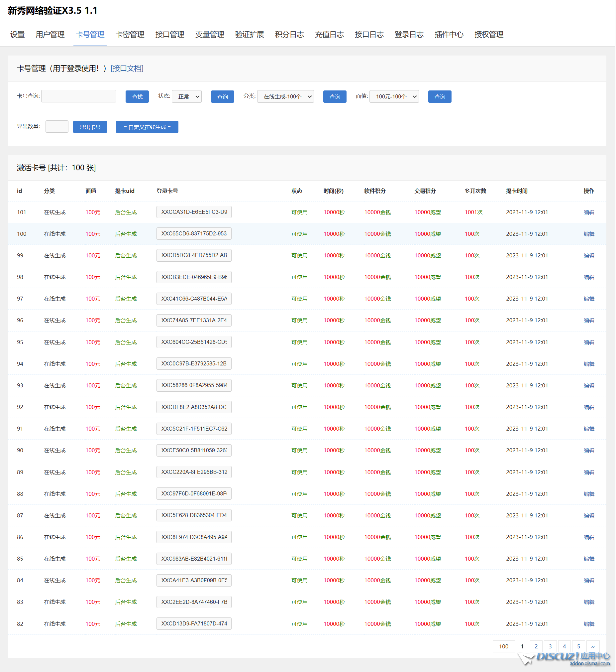The image size is (616, 672).
Task: Open the 授权管理 tab
Action: [489, 34]
